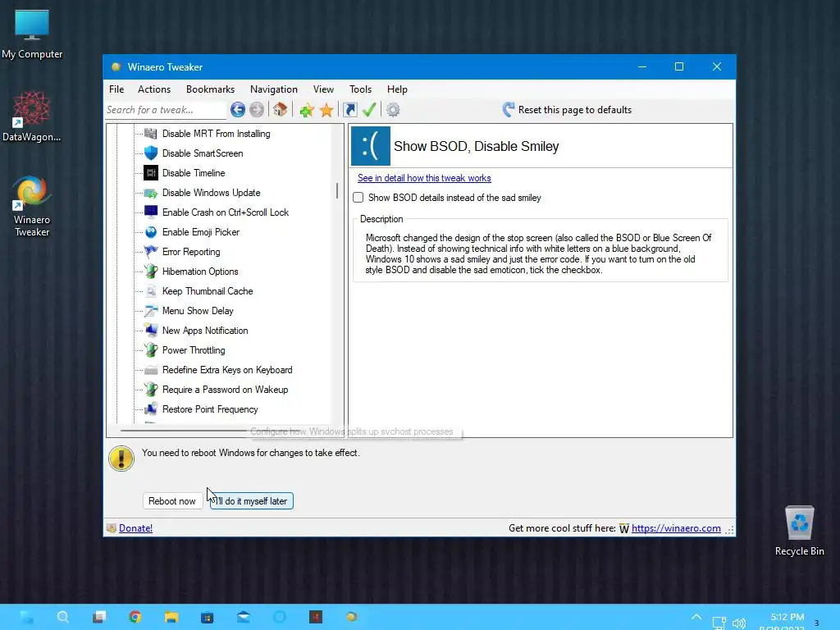Select Power Throttling in the tree

point(194,350)
